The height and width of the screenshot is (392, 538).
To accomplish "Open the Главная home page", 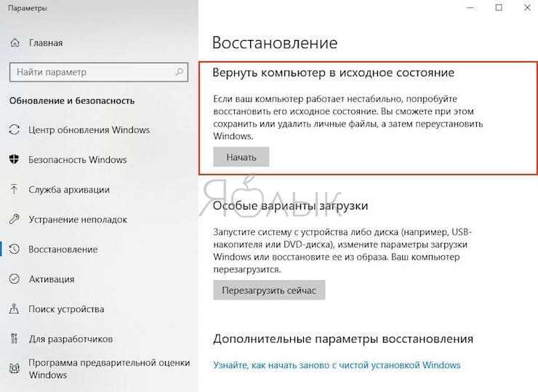I will [46, 43].
